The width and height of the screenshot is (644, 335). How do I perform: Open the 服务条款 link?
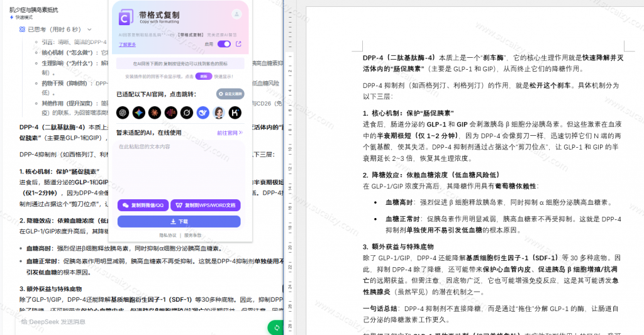pyautogui.click(x=192, y=235)
